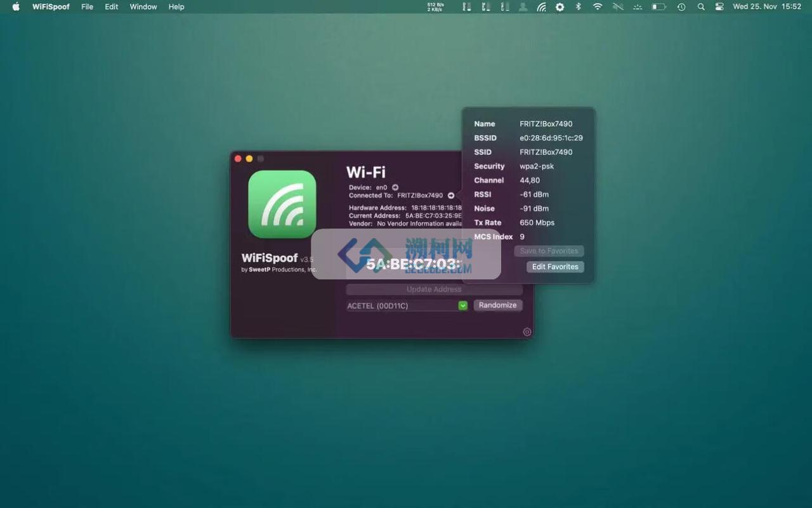Click the Security value wpa2-psk
This screenshot has height=508, width=812.
(x=537, y=166)
